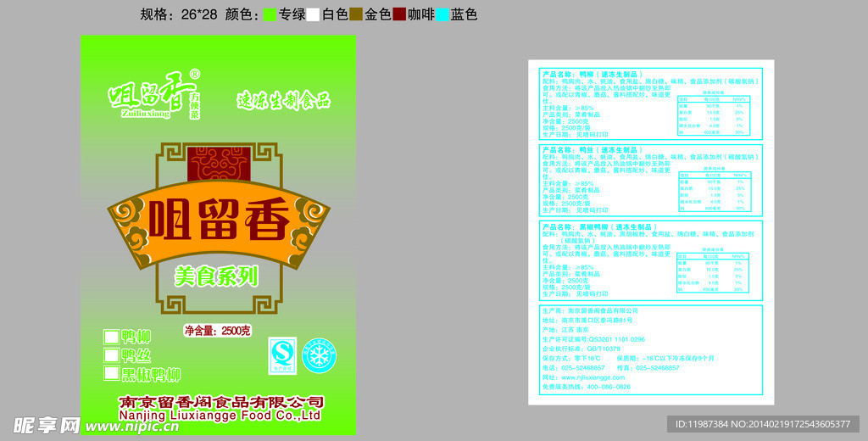868x441 pixels.
Task: Click the nutrition table in the 鸭丝 panel
Action: [714, 192]
